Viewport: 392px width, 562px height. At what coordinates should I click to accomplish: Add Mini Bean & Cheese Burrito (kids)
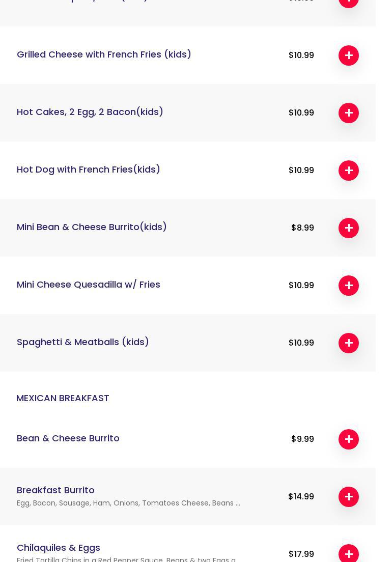[349, 228]
